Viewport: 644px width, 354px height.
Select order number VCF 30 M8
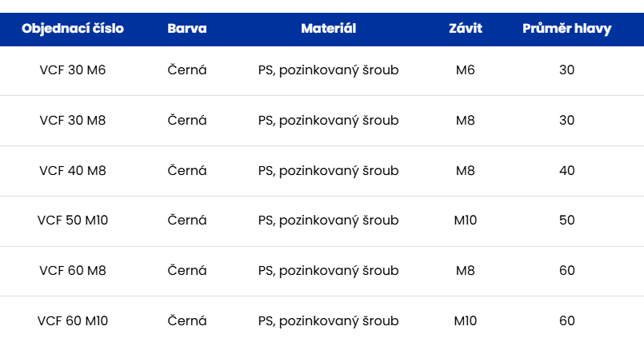point(73,121)
